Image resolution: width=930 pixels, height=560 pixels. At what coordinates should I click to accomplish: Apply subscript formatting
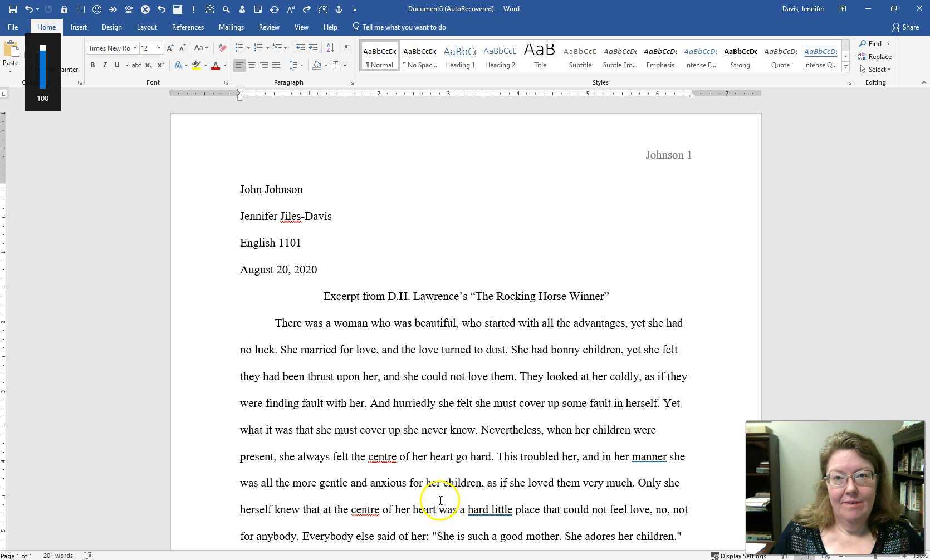[149, 65]
